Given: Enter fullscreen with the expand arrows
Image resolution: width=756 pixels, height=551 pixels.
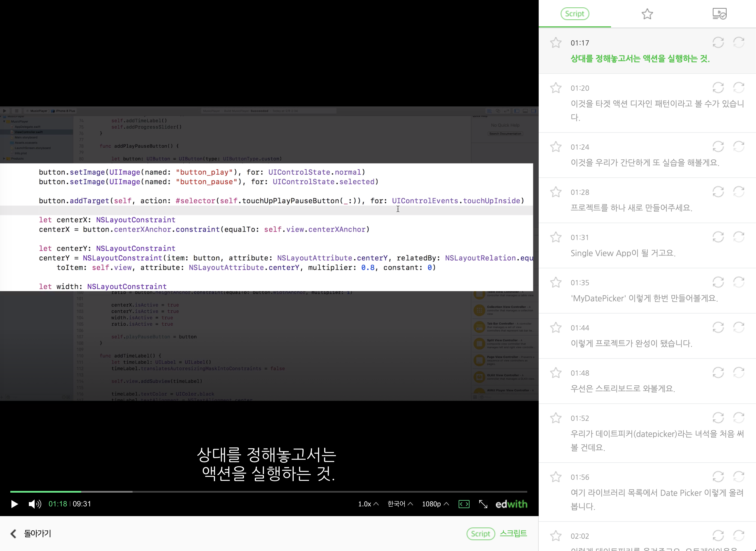Looking at the screenshot, I should (x=483, y=504).
